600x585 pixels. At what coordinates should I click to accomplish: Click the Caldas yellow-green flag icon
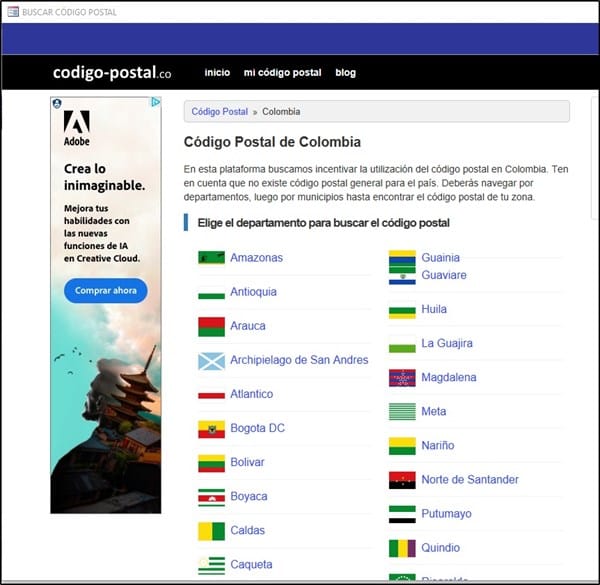[211, 531]
